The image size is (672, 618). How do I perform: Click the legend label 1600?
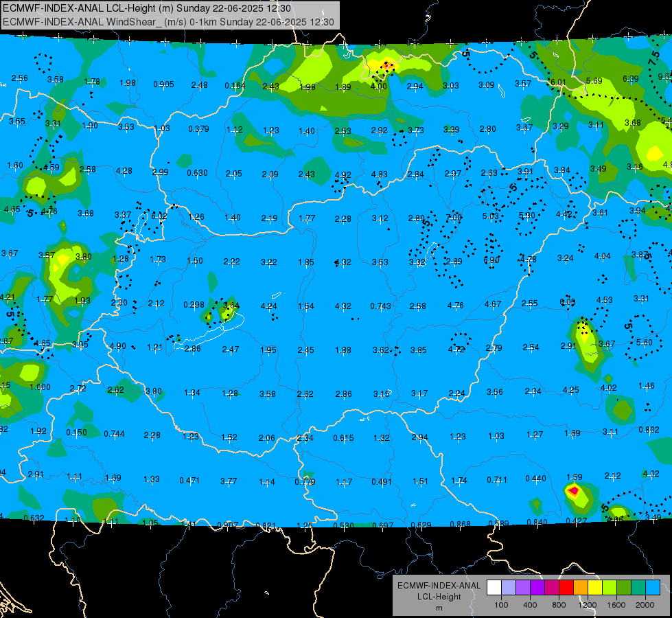tap(616, 605)
